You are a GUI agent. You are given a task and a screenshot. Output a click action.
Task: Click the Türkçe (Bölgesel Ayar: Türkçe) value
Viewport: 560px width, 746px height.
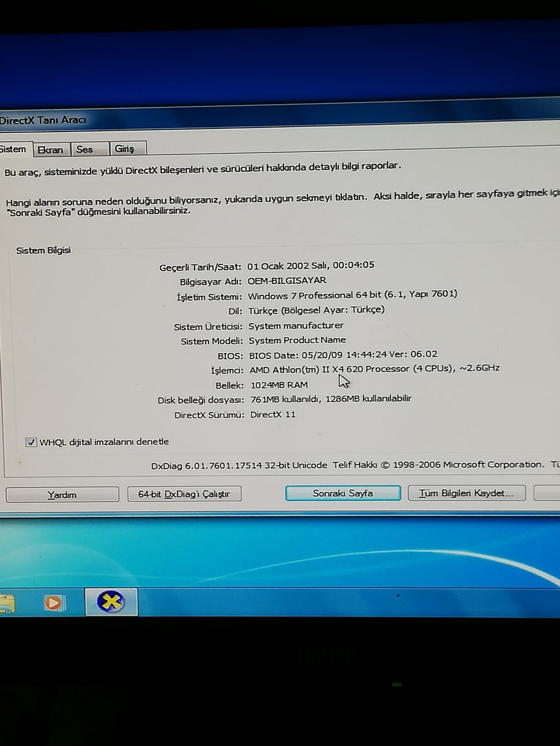click(316, 310)
